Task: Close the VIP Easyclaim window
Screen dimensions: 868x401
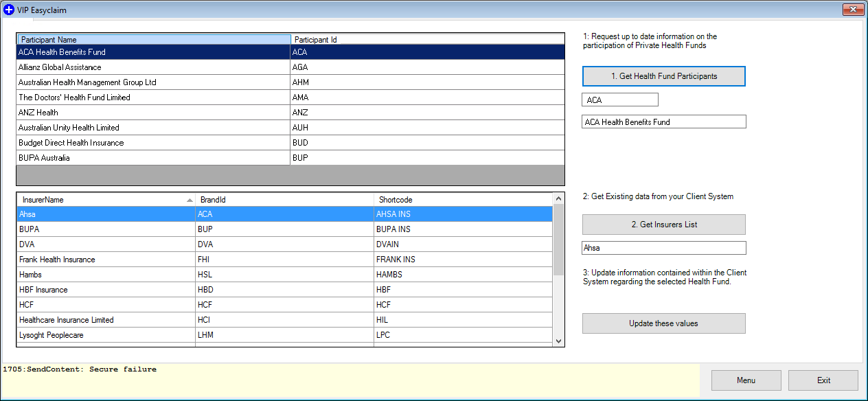Action: pos(853,10)
